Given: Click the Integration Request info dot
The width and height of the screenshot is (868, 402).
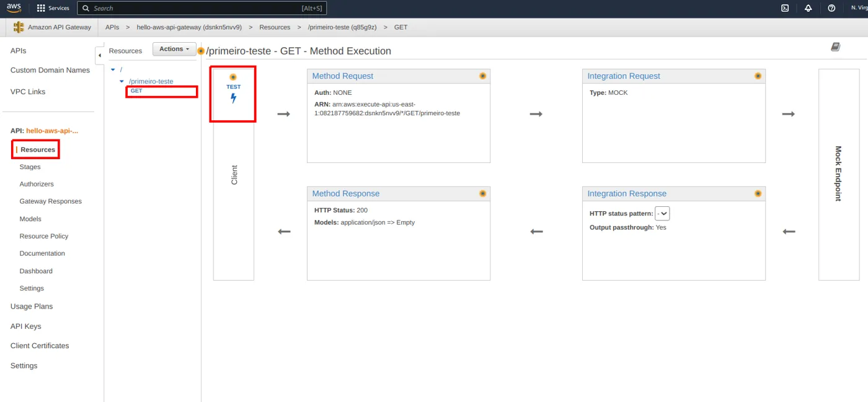Looking at the screenshot, I should click(x=758, y=76).
